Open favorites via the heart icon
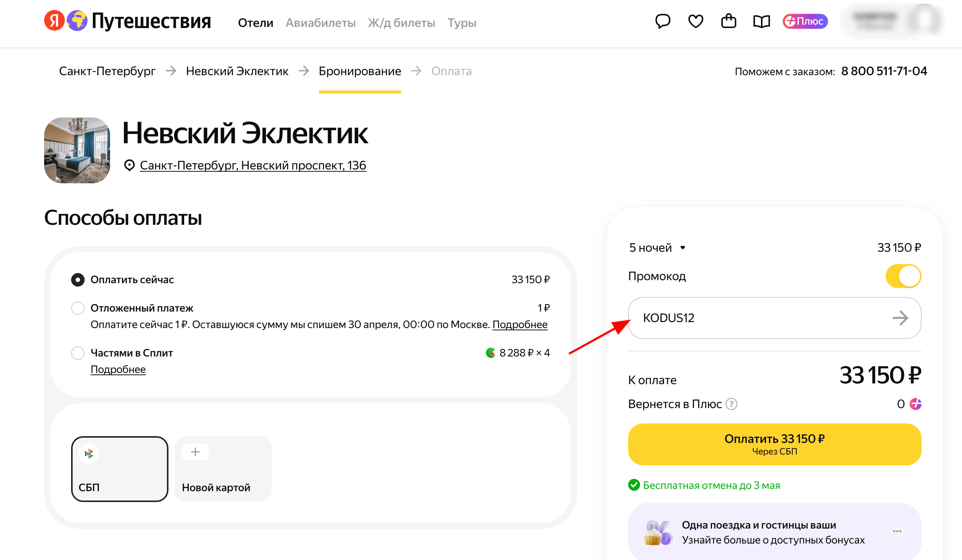This screenshot has width=962, height=560. 696,21
